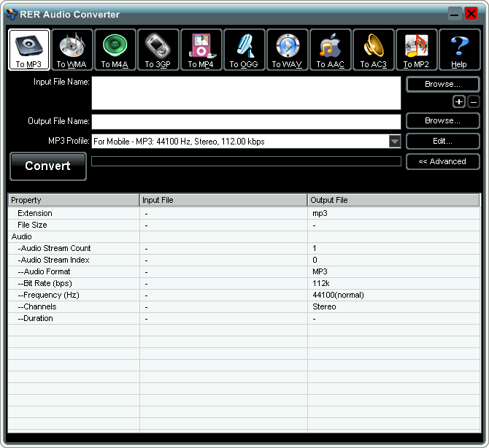Click the Stereo output channels value
489x448 pixels.
(x=324, y=306)
